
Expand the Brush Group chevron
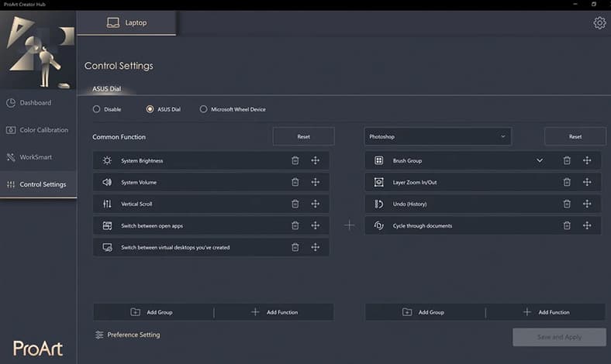(x=540, y=160)
